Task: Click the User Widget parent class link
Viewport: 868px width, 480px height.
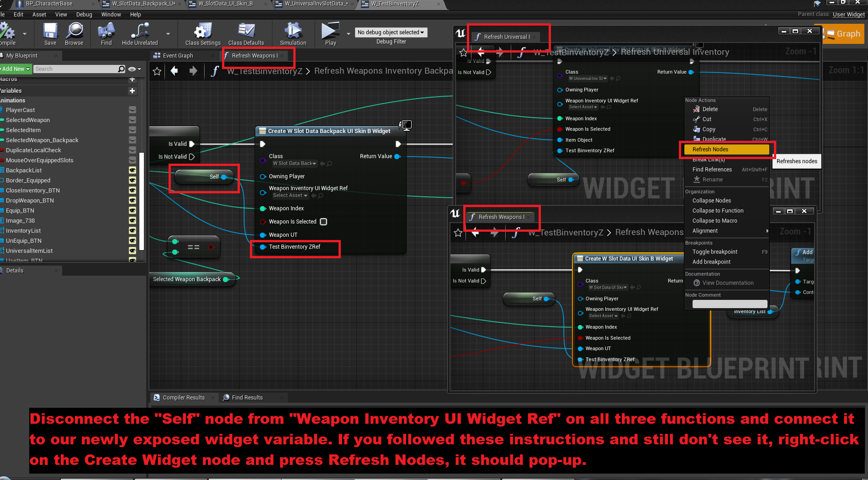Action: click(848, 14)
